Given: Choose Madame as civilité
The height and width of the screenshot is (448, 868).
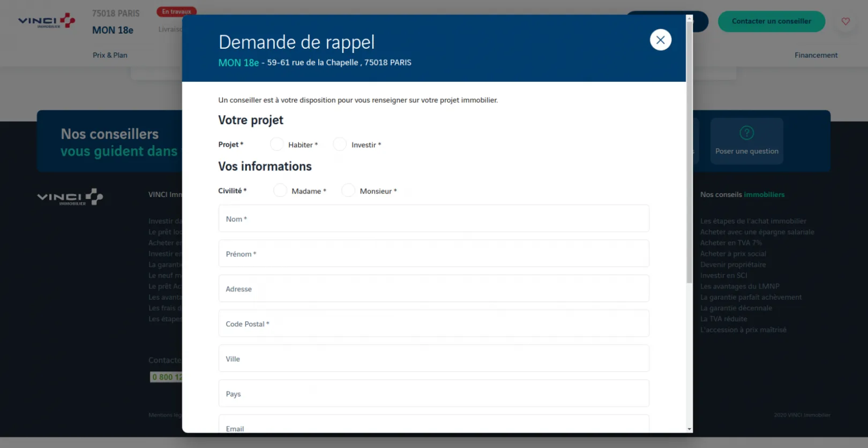Looking at the screenshot, I should 280,190.
